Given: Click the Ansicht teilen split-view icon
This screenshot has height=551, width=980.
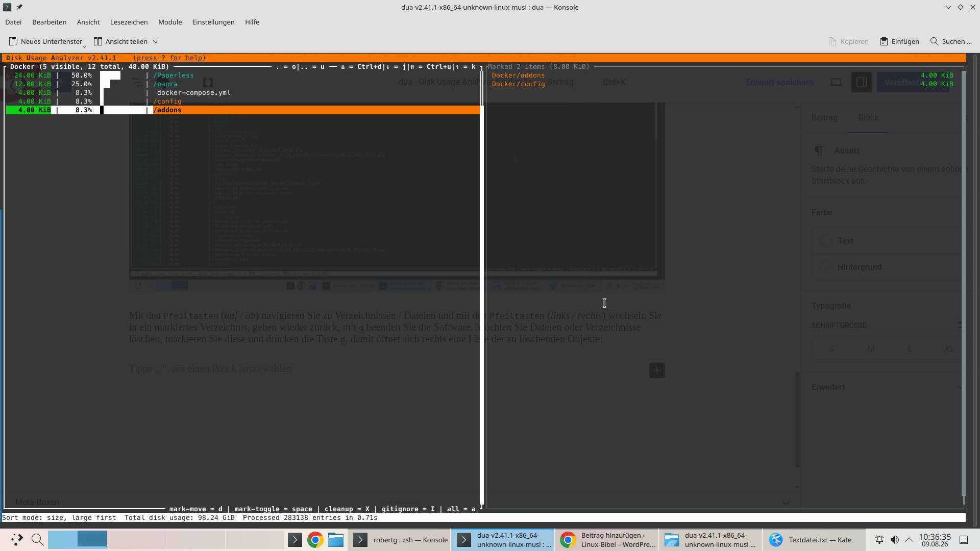Looking at the screenshot, I should [x=98, y=41].
